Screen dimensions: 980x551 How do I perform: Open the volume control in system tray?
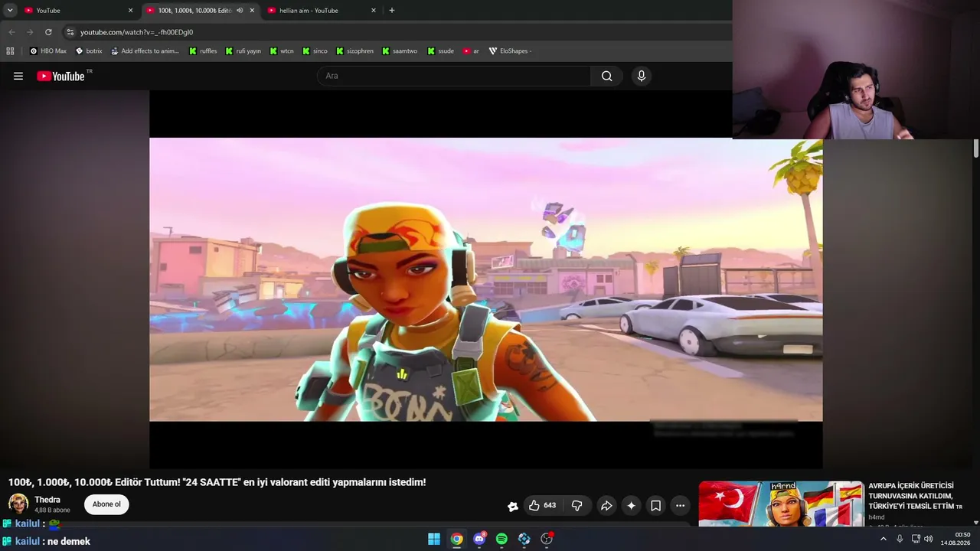[929, 539]
